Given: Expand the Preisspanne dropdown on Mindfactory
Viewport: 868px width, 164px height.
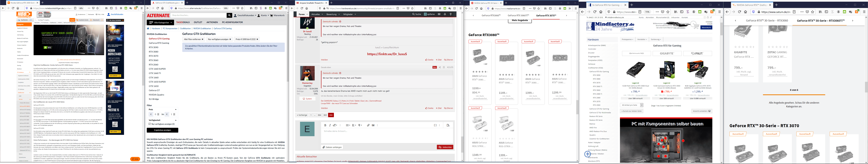Looking at the screenshot, I should (x=627, y=39).
